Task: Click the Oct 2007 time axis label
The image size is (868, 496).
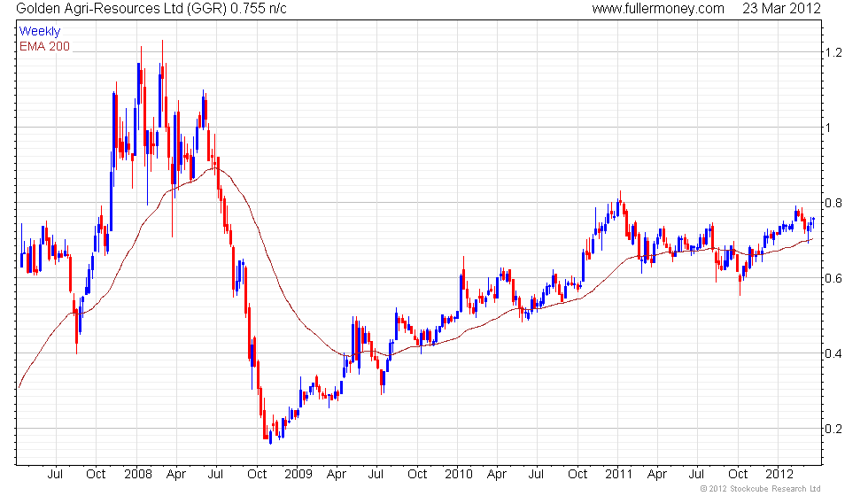Action: pos(96,475)
